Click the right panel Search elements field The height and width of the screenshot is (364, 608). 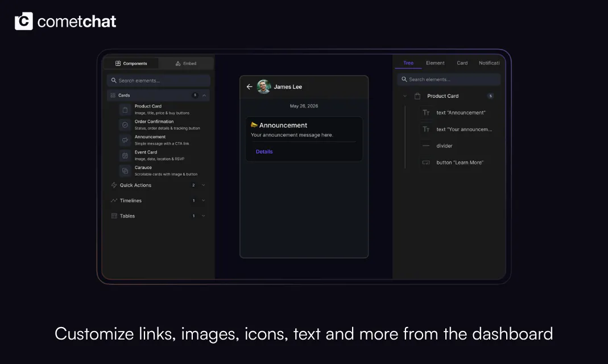click(x=449, y=80)
